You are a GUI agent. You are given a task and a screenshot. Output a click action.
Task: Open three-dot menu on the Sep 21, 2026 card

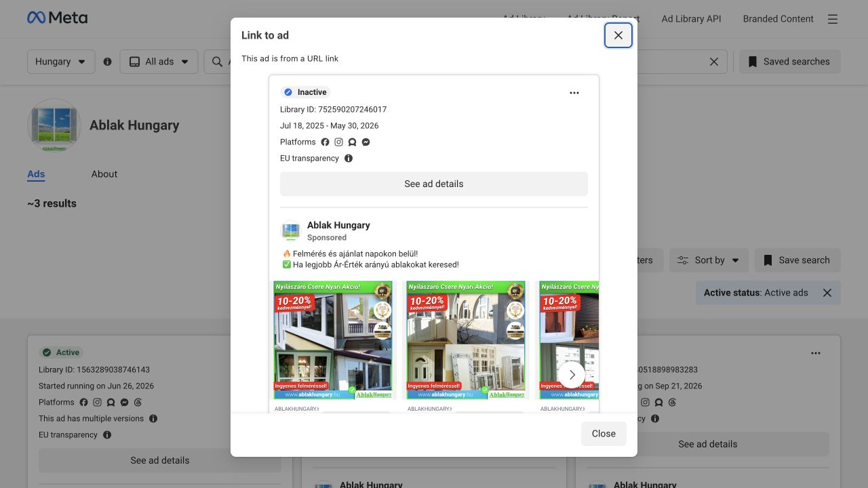pyautogui.click(x=816, y=353)
